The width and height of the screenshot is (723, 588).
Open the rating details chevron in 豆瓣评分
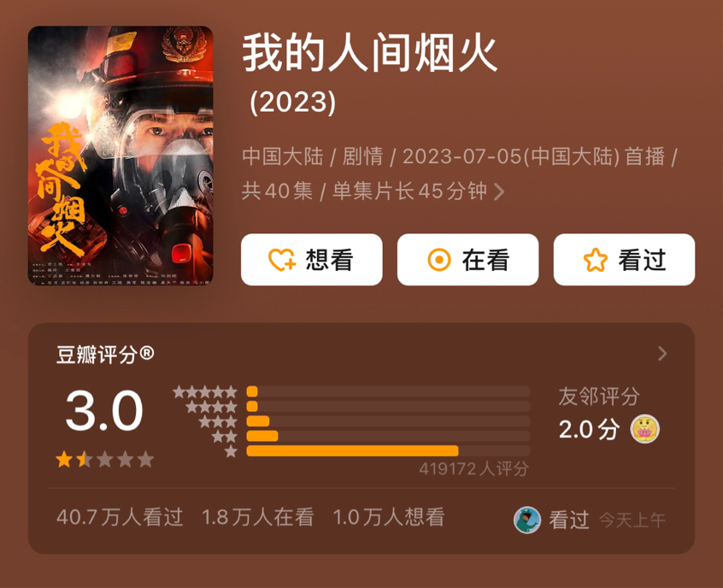pyautogui.click(x=662, y=354)
